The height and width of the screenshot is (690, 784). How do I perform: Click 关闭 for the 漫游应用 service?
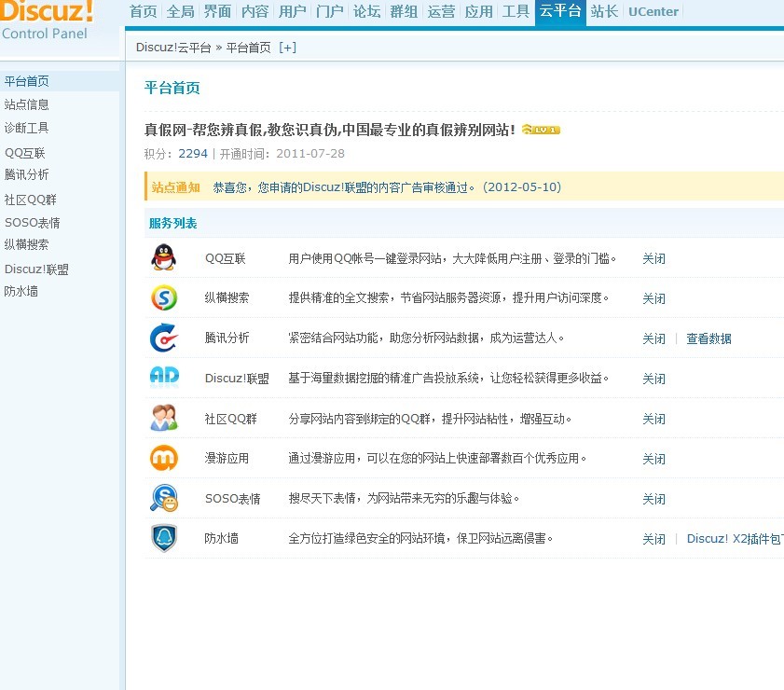click(x=654, y=459)
